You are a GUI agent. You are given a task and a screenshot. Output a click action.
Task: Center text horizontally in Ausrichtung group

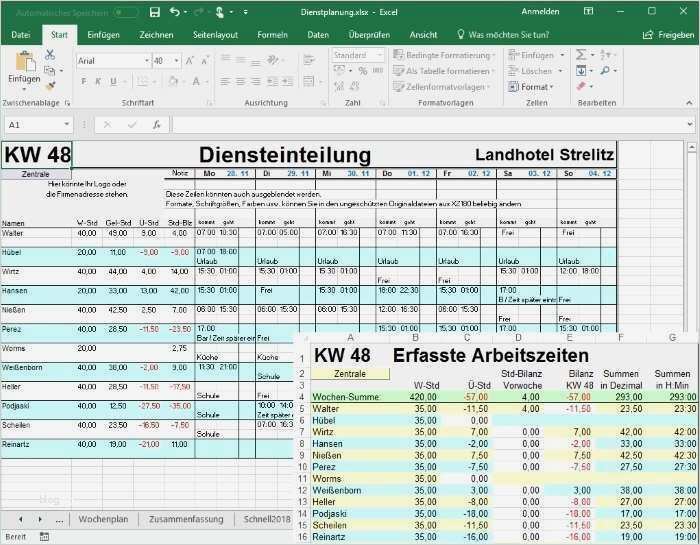[240, 82]
